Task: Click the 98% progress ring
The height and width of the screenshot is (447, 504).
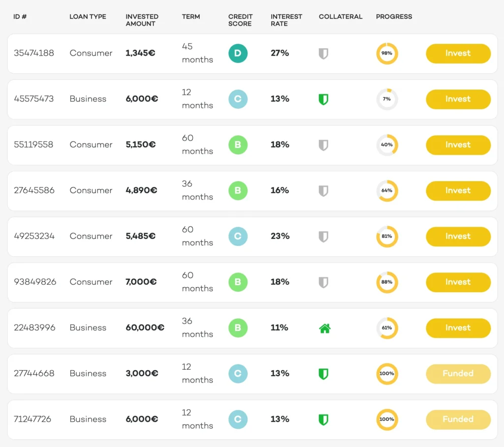Action: pyautogui.click(x=387, y=53)
